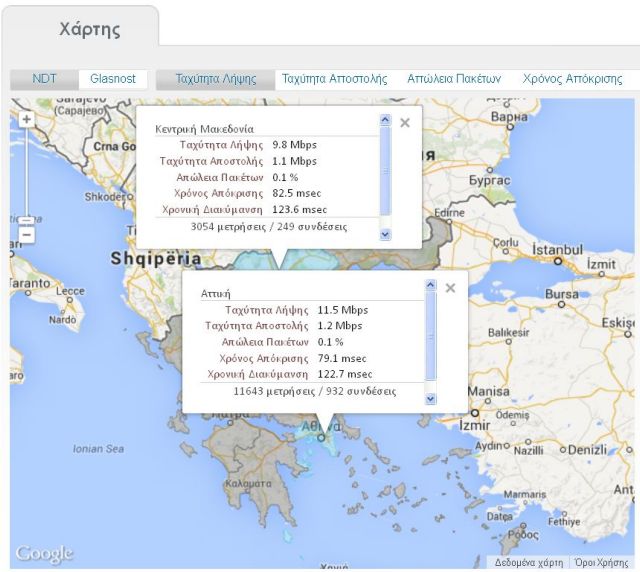The width and height of the screenshot is (640, 572).
Task: Click the 9.8 Mbps download value
Action: (294, 145)
